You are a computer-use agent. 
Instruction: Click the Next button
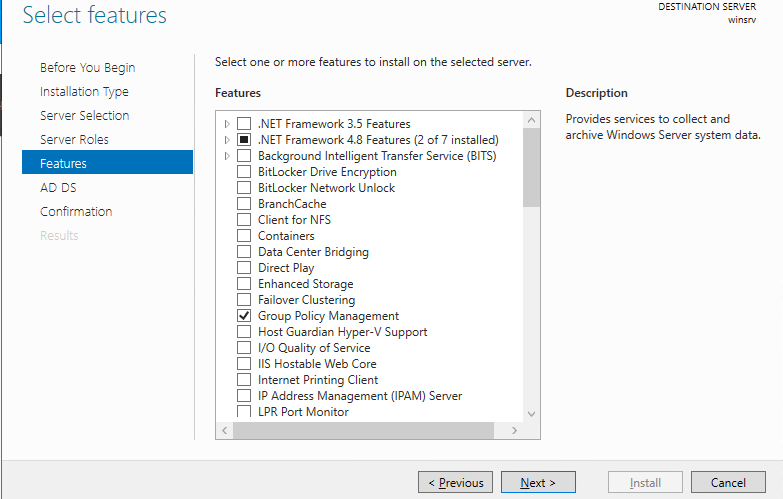click(x=537, y=483)
